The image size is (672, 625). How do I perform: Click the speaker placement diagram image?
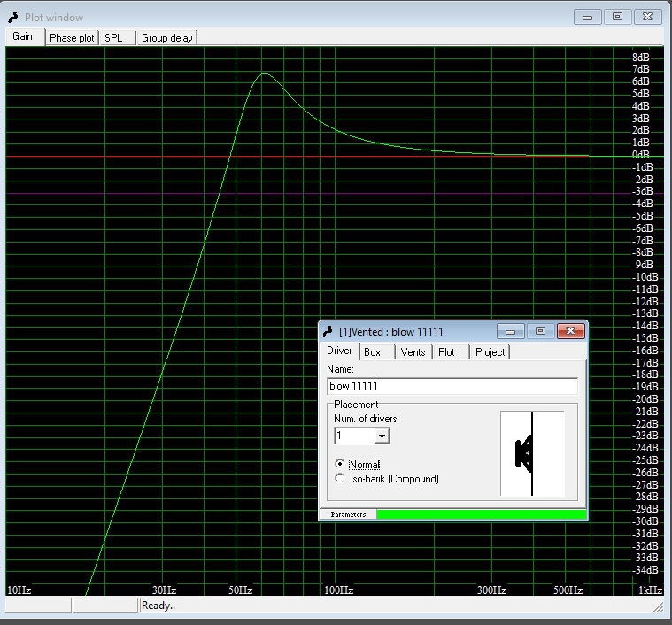532,453
